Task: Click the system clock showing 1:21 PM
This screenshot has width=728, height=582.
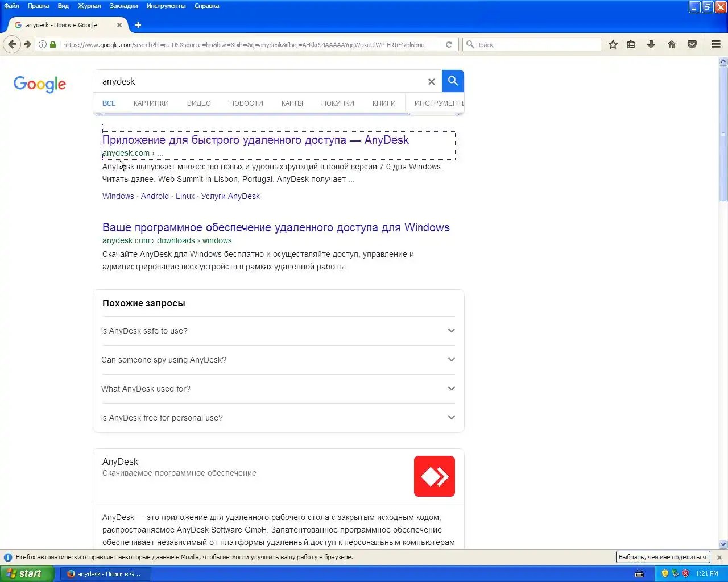Action: [x=707, y=574]
